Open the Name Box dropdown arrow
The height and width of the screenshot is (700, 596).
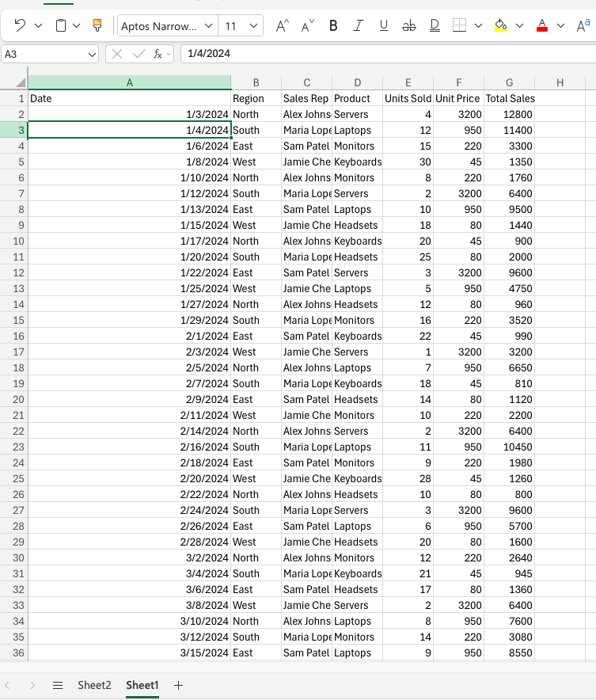coord(92,55)
